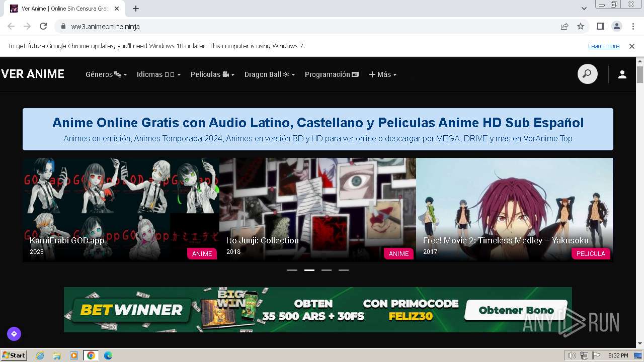
Task: Go to the VER ANIME home logo
Action: pos(33,74)
